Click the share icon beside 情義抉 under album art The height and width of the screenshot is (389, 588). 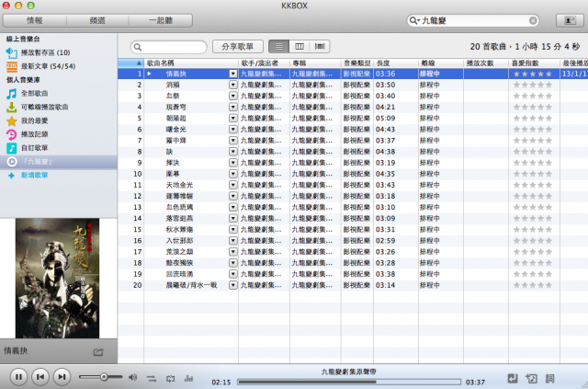[98, 352]
